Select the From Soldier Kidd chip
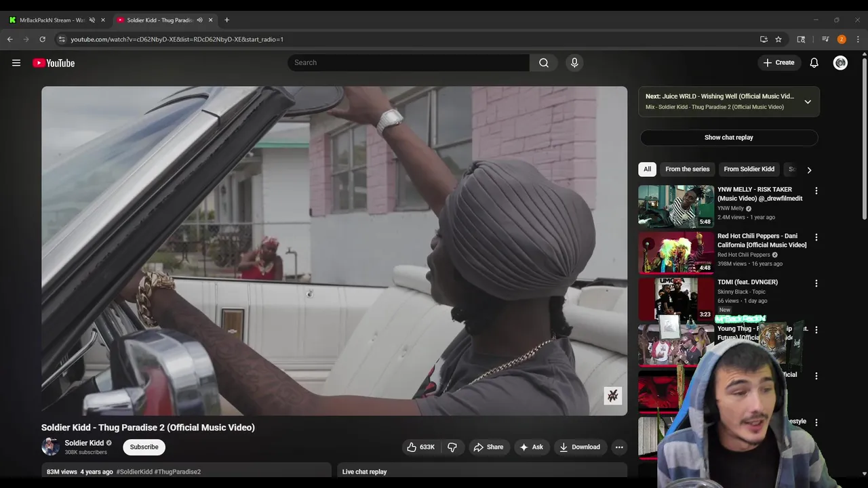Screen dimensions: 868x488 [x=749, y=169]
